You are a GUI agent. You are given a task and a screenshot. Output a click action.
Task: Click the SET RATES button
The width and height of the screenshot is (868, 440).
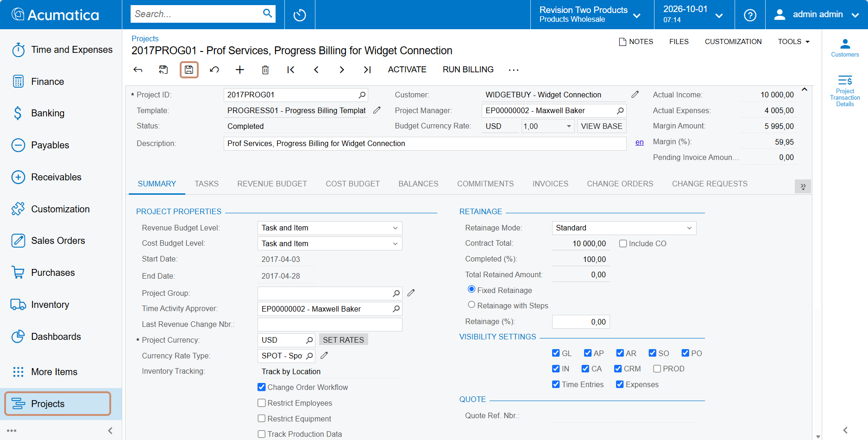(x=343, y=340)
